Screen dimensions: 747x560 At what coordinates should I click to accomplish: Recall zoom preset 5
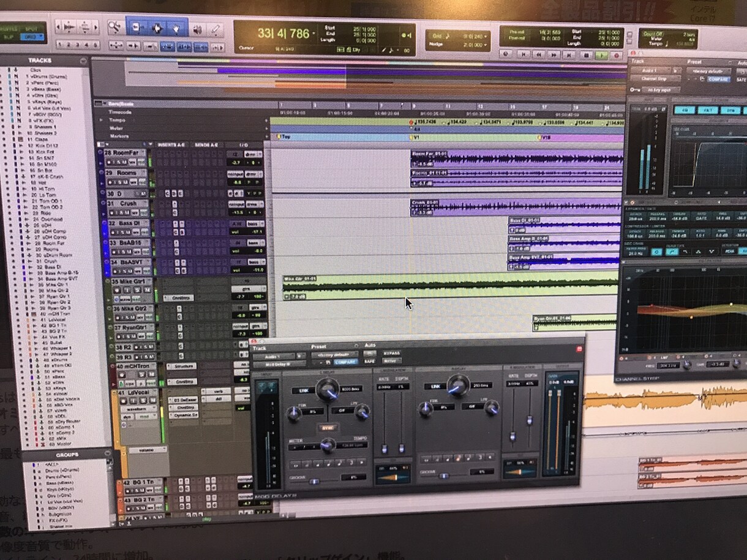[x=94, y=45]
